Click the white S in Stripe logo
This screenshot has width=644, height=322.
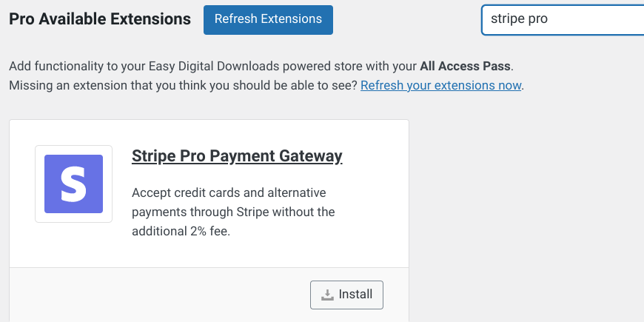74,184
